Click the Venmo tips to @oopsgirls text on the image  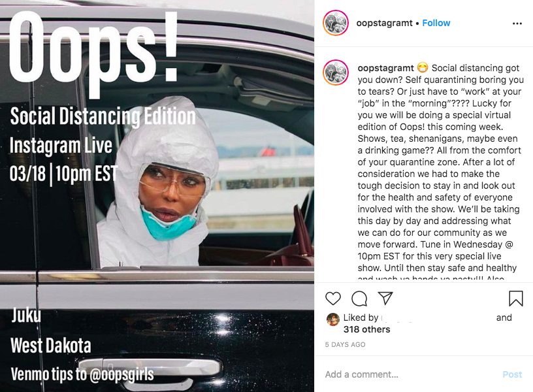pos(82,374)
